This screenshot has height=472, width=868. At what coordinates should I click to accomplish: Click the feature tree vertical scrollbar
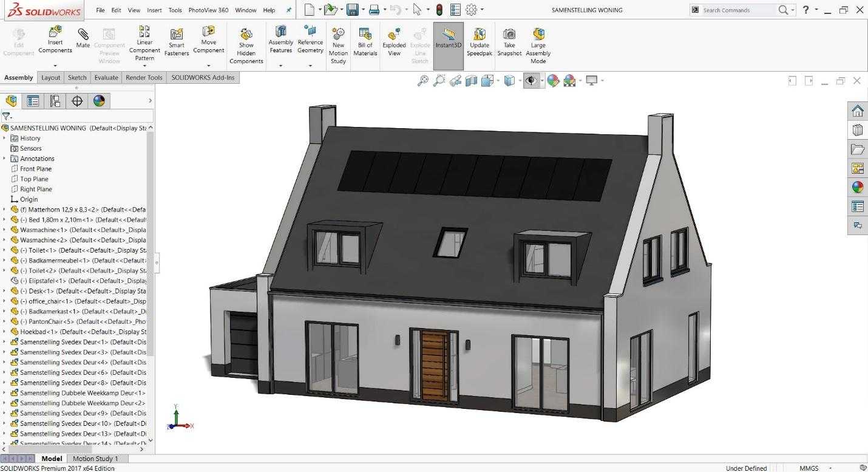(151, 243)
